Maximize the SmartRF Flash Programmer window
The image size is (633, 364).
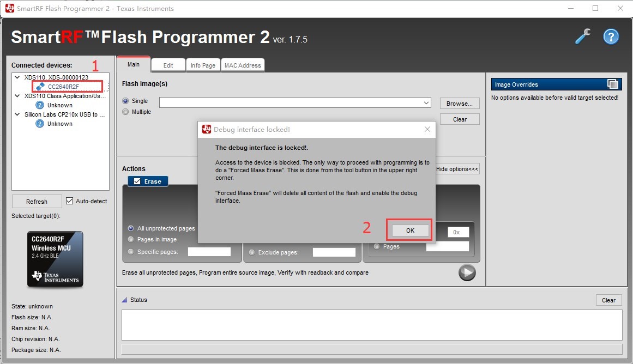pyautogui.click(x=595, y=8)
